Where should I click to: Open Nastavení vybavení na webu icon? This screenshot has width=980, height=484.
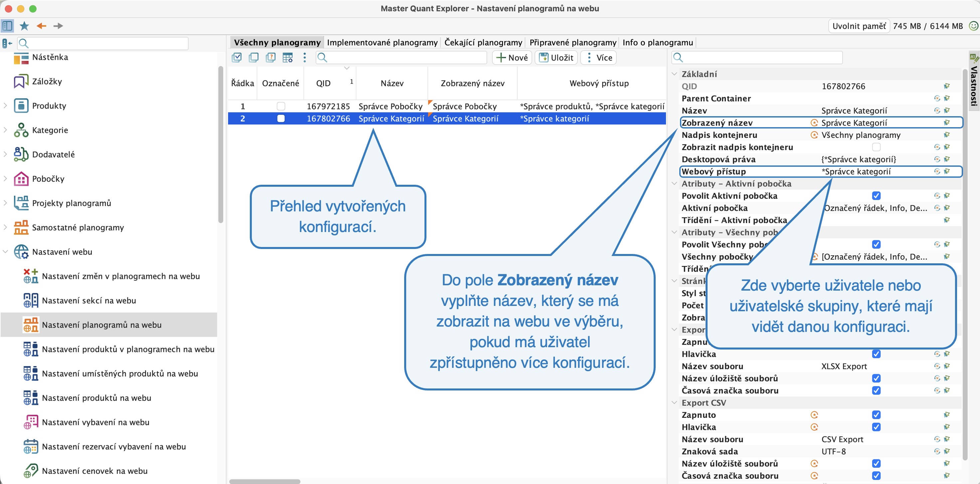pos(30,422)
